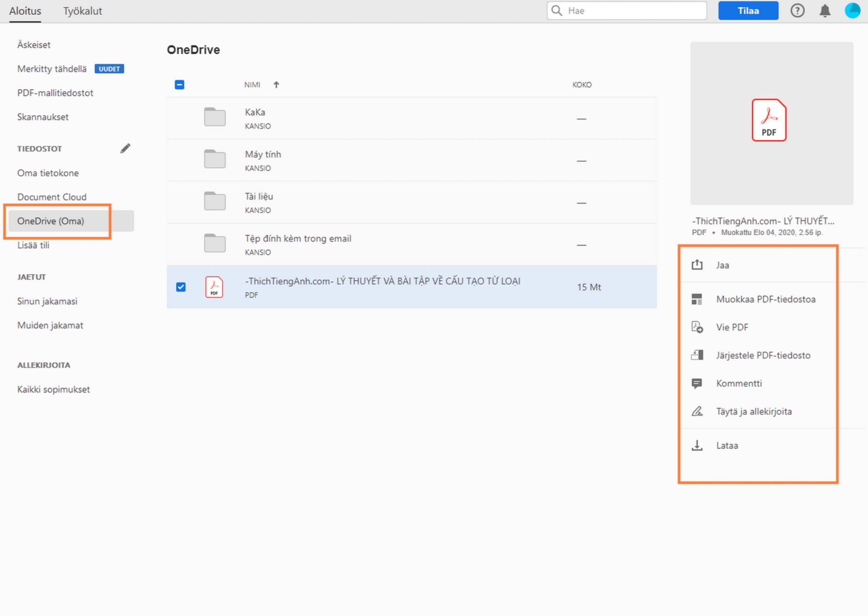Open the KaKa folder
Screen dimensions: 868x616
pos(255,112)
